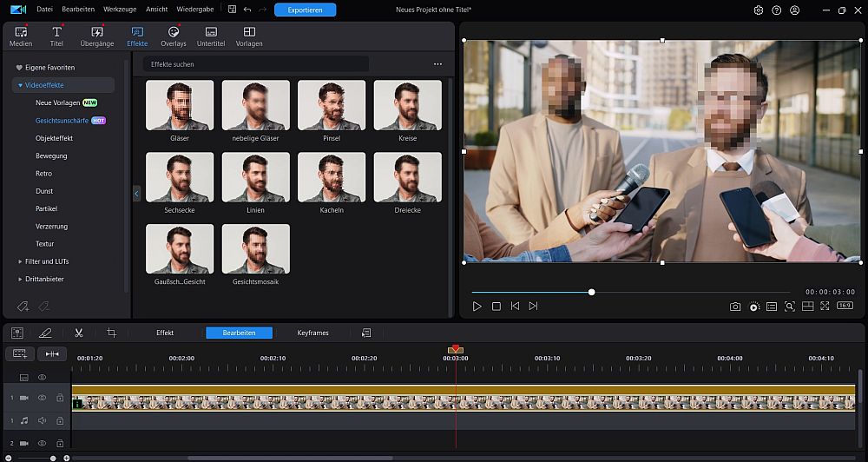Open the Untertitel room
868x462 pixels.
[x=211, y=36]
